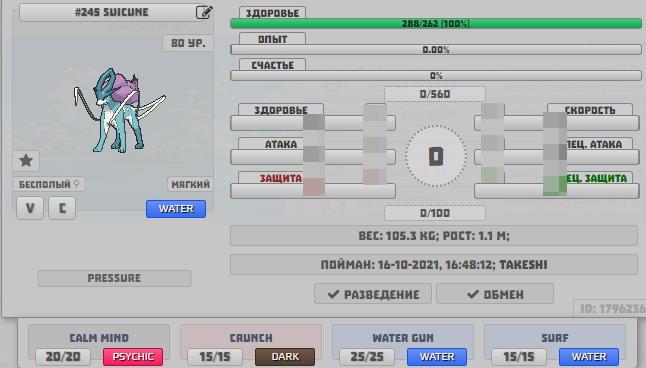Image resolution: width=646 pixels, height=368 pixels.
Task: Click the Suicune sprite image
Action: 119,110
